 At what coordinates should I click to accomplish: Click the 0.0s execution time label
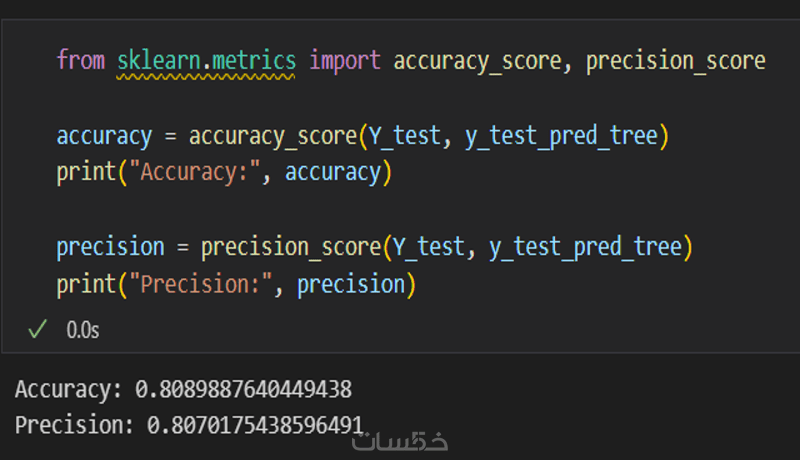(x=83, y=329)
